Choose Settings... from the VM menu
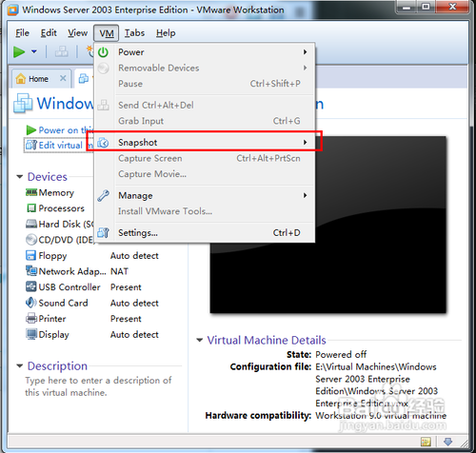The image size is (476, 453). click(205, 232)
